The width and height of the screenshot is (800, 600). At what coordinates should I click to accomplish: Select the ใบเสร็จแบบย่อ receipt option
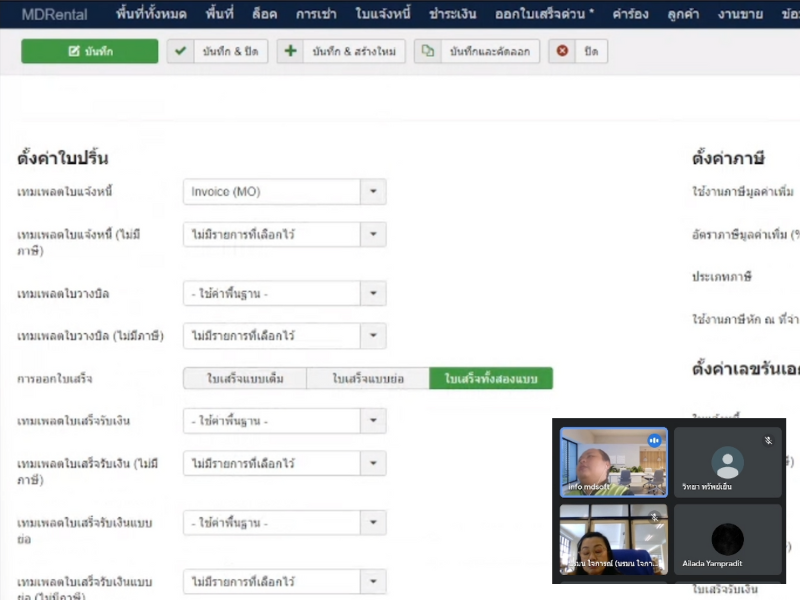367,379
